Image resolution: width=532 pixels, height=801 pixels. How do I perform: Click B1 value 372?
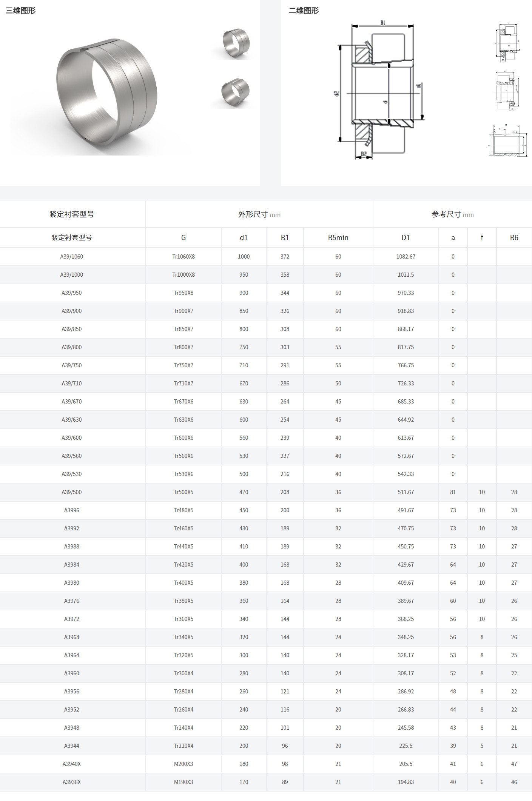[285, 257]
